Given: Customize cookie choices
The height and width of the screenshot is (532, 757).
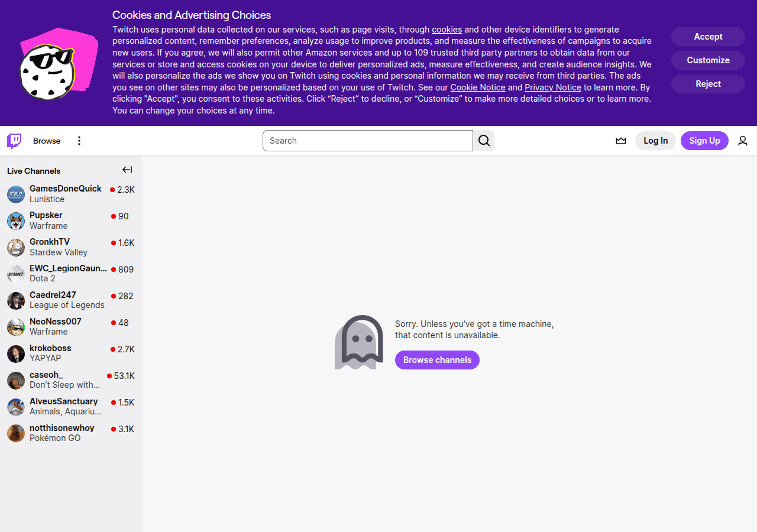Looking at the screenshot, I should [708, 60].
